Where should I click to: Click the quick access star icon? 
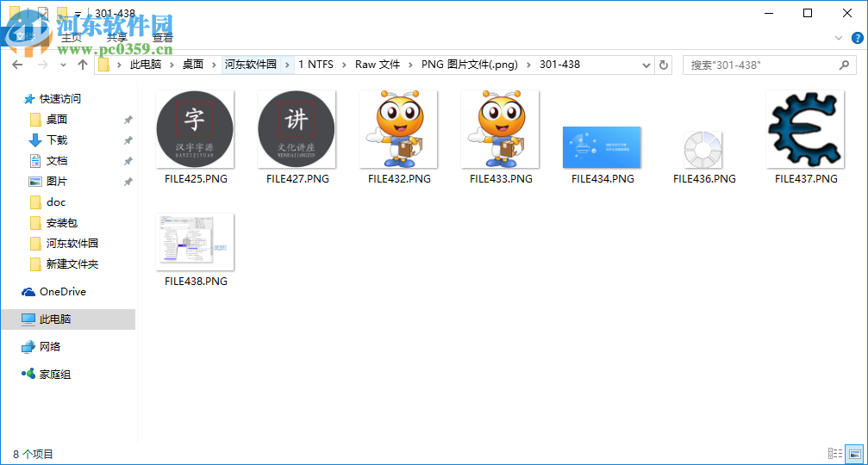(x=29, y=99)
